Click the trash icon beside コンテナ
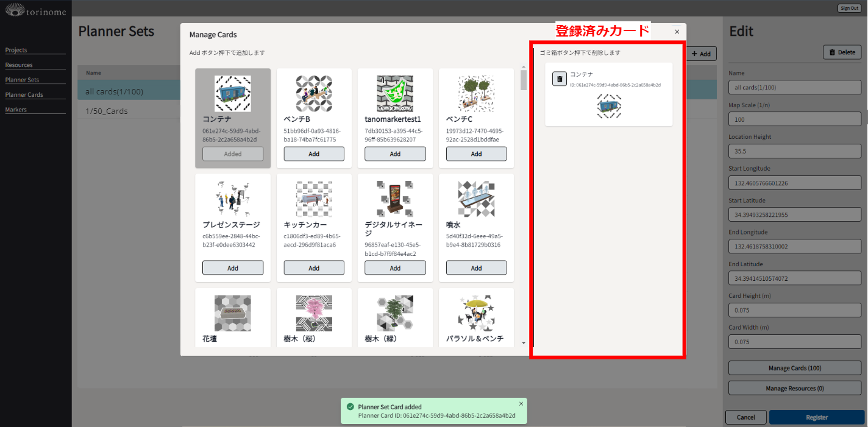 pyautogui.click(x=559, y=79)
